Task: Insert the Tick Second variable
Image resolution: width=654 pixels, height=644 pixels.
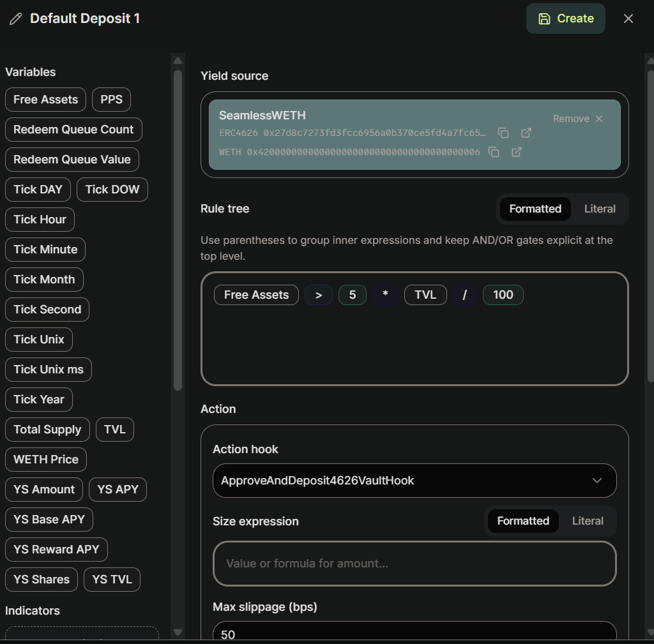Action: tap(47, 310)
